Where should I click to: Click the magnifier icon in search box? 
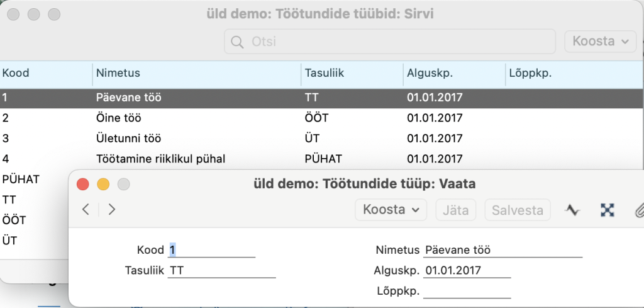(x=237, y=42)
